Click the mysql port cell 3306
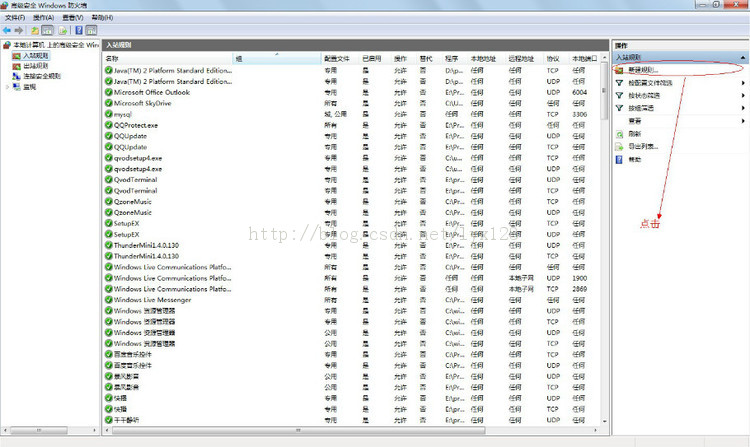The image size is (750, 447). click(579, 114)
